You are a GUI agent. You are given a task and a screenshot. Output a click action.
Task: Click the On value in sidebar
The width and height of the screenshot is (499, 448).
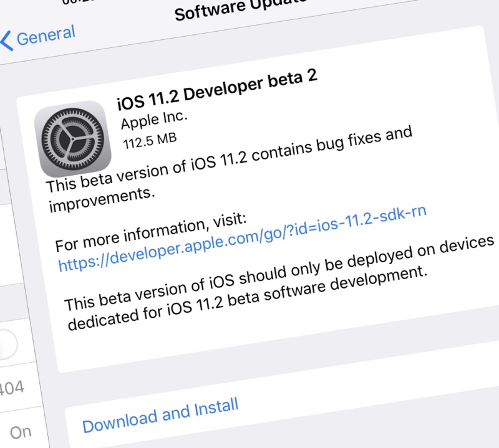pos(21,432)
